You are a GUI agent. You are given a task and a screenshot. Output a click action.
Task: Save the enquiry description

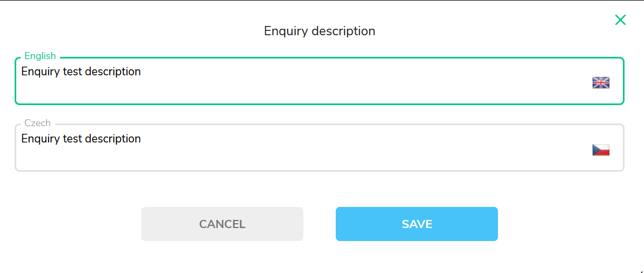(416, 224)
